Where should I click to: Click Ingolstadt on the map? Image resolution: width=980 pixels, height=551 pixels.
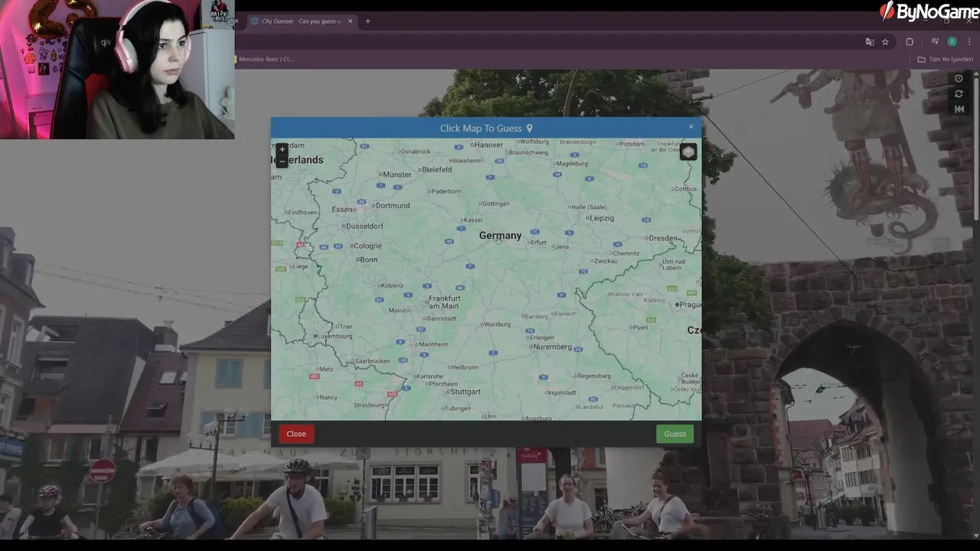[560, 393]
